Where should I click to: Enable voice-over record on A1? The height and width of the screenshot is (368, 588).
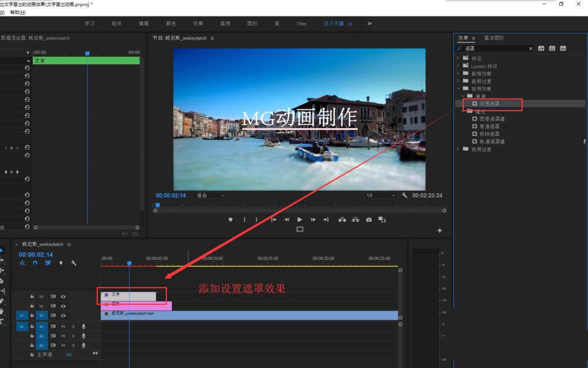point(83,326)
